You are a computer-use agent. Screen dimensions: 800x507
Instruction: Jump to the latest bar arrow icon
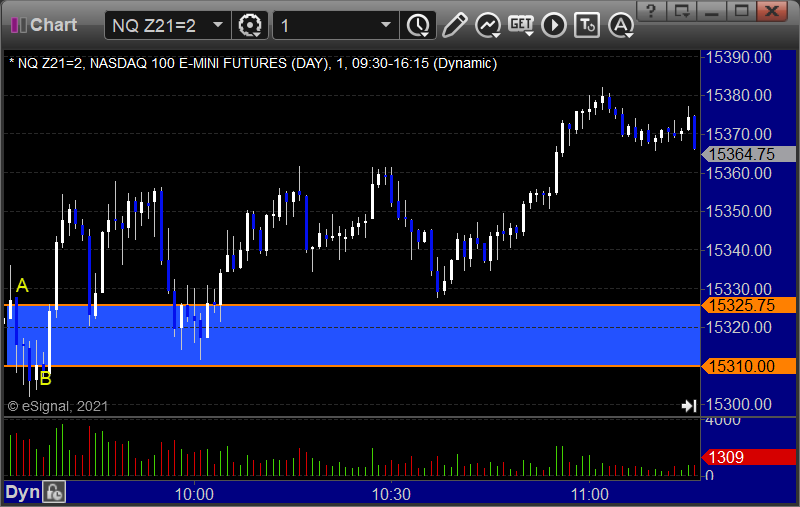tap(689, 405)
